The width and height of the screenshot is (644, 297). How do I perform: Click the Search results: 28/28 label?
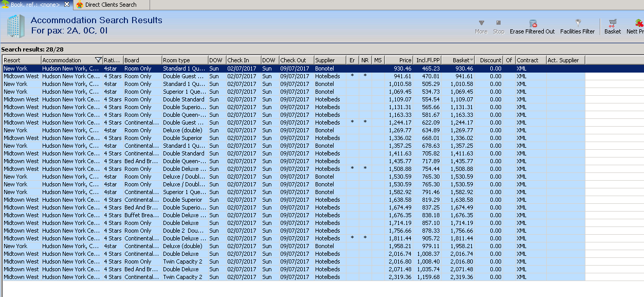32,49
